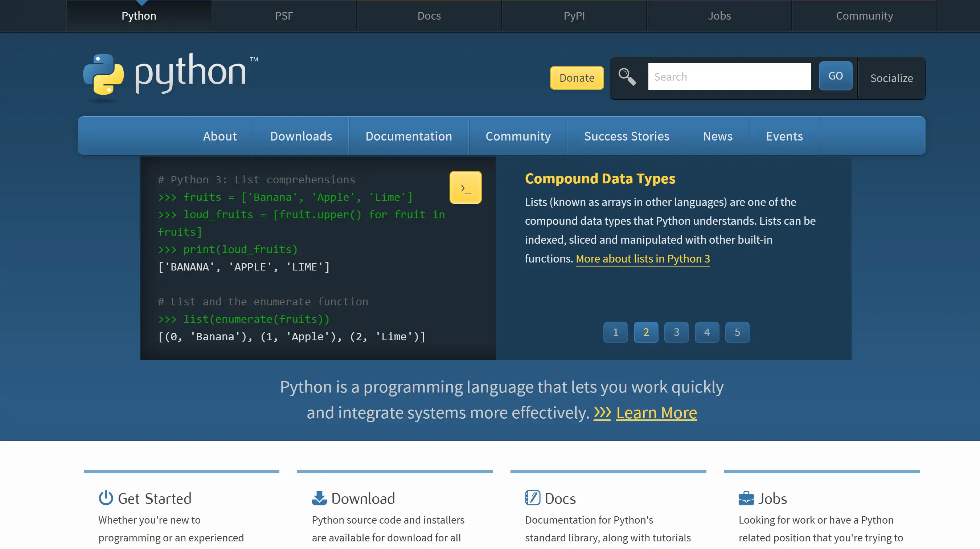The image size is (980, 549).
Task: Click the yellow Donate button
Action: tap(577, 78)
